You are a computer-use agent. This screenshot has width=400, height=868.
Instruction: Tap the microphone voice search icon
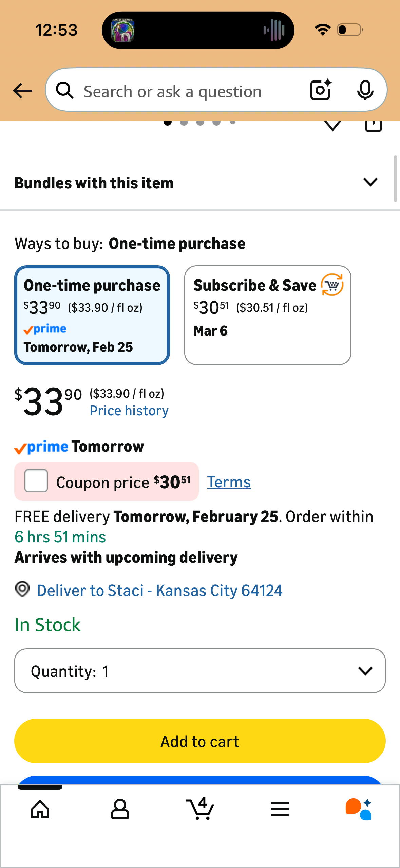tap(365, 90)
